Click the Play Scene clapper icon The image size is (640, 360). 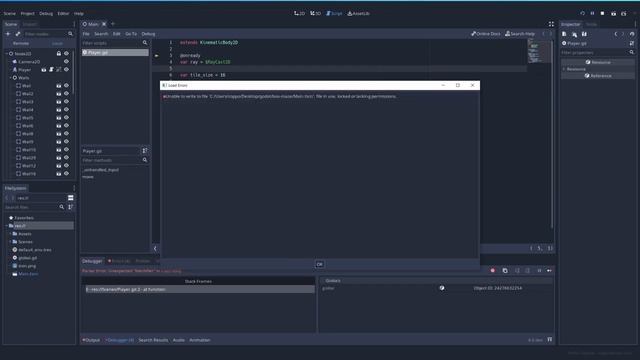[613, 13]
